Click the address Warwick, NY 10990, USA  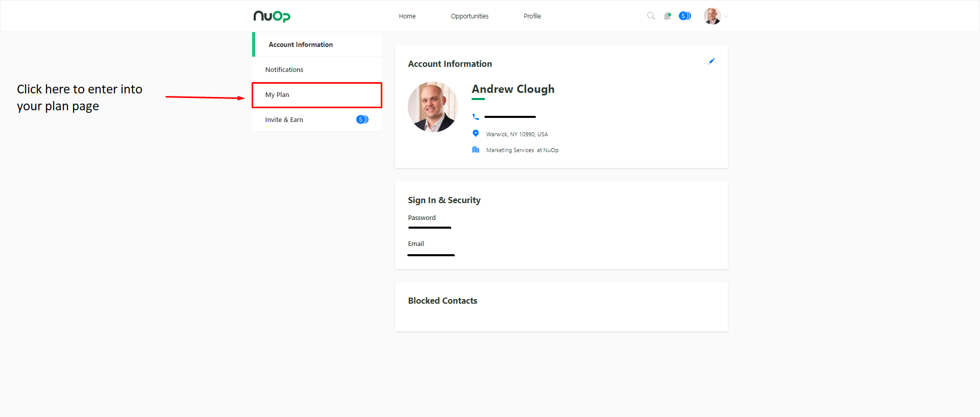click(x=517, y=134)
